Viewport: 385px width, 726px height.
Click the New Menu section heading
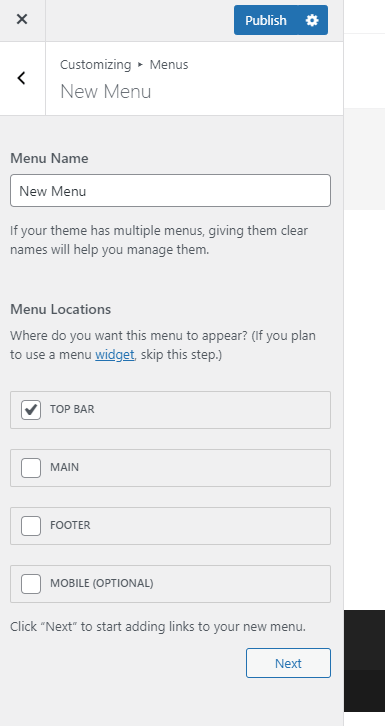coord(106,91)
